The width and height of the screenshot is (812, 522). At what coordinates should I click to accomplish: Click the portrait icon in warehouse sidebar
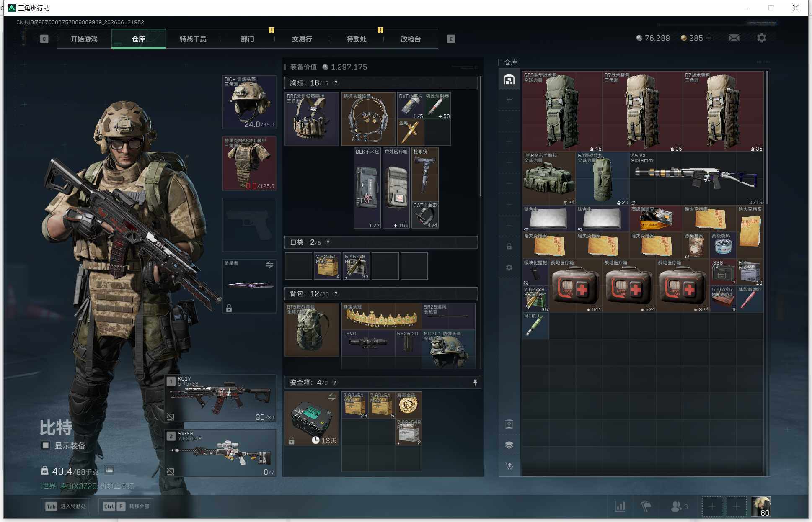pyautogui.click(x=509, y=424)
